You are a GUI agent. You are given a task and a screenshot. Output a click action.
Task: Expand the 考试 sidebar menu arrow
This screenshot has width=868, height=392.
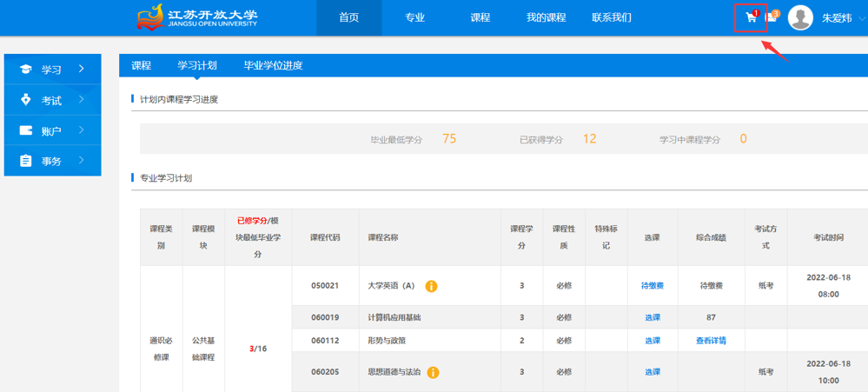click(x=82, y=100)
